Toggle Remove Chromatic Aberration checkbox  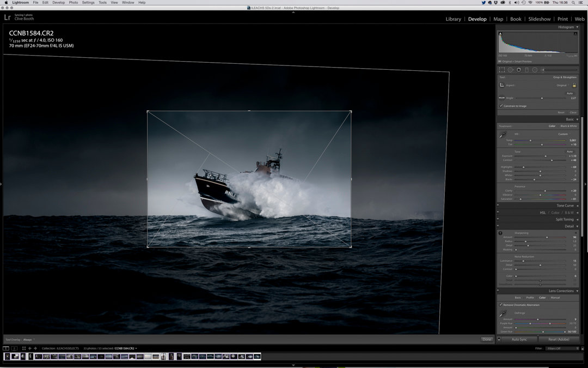tap(501, 305)
